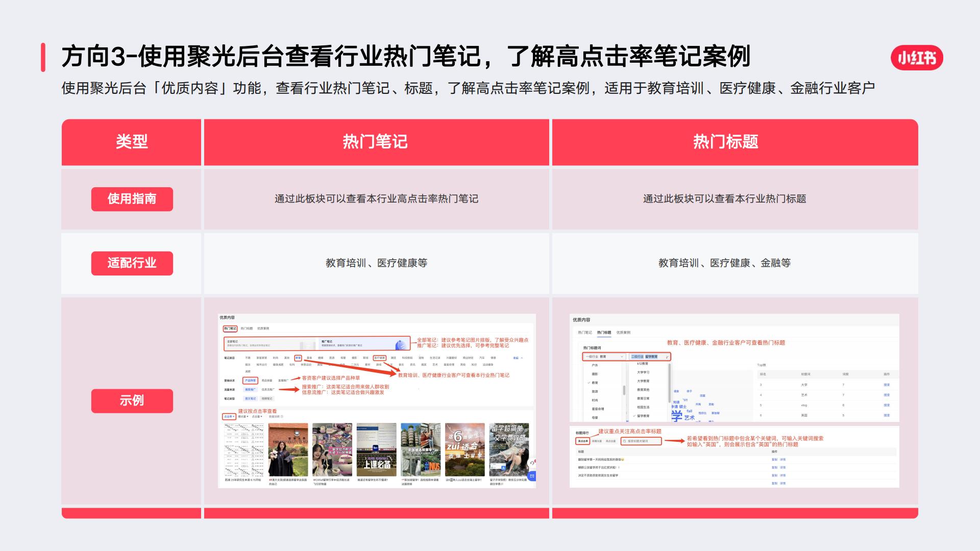Click the magnifier icon in the keyword search box
Image resolution: width=980 pixels, height=551 pixels.
[x=624, y=441]
